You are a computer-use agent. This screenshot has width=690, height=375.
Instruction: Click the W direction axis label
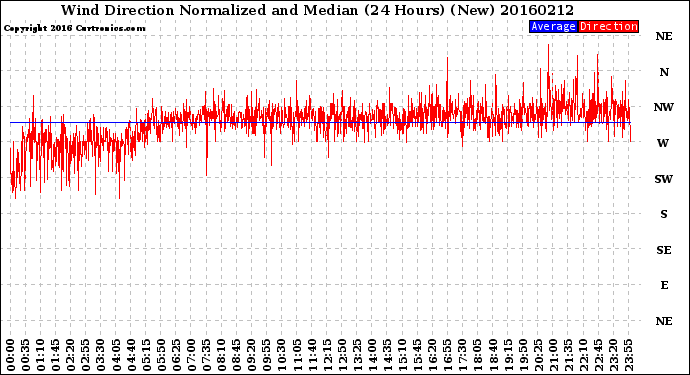tap(663, 143)
